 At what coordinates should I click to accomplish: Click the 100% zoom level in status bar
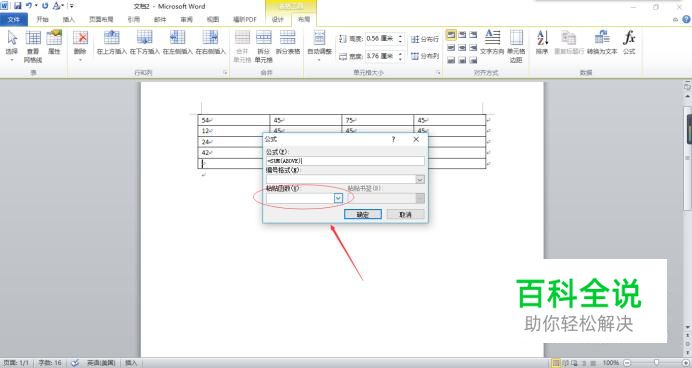click(x=611, y=363)
